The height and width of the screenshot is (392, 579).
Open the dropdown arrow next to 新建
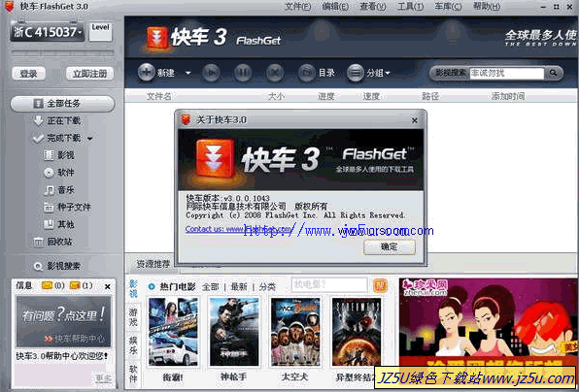pos(187,73)
